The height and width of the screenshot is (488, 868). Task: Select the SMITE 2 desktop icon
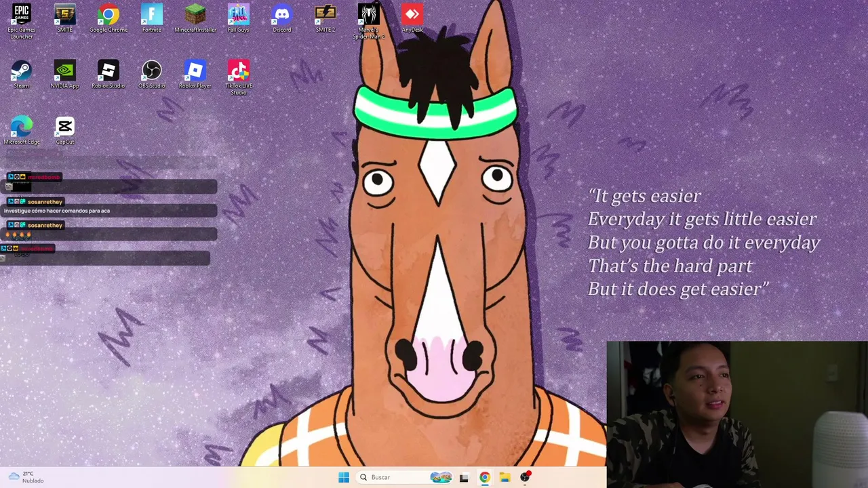325,18
